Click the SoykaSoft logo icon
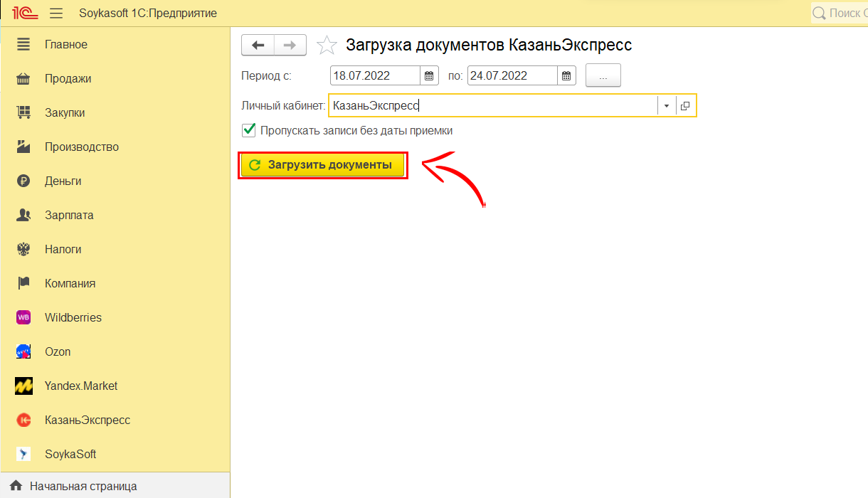Screen dimensions: 868x498 pos(23,455)
